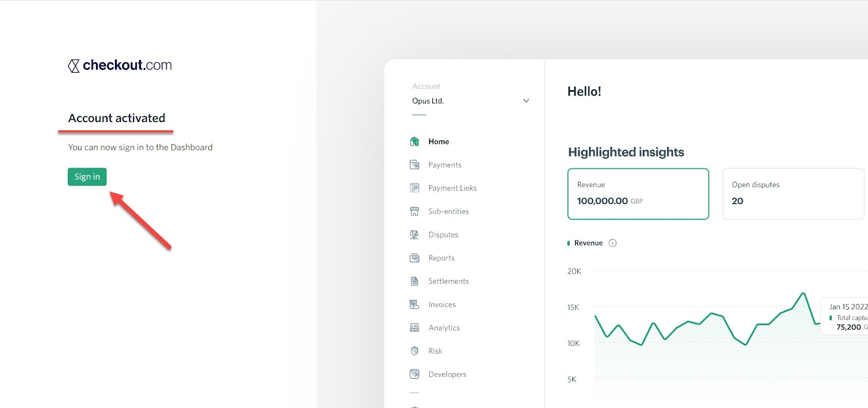The height and width of the screenshot is (408, 868).
Task: Open the Risk section
Action: (435, 352)
